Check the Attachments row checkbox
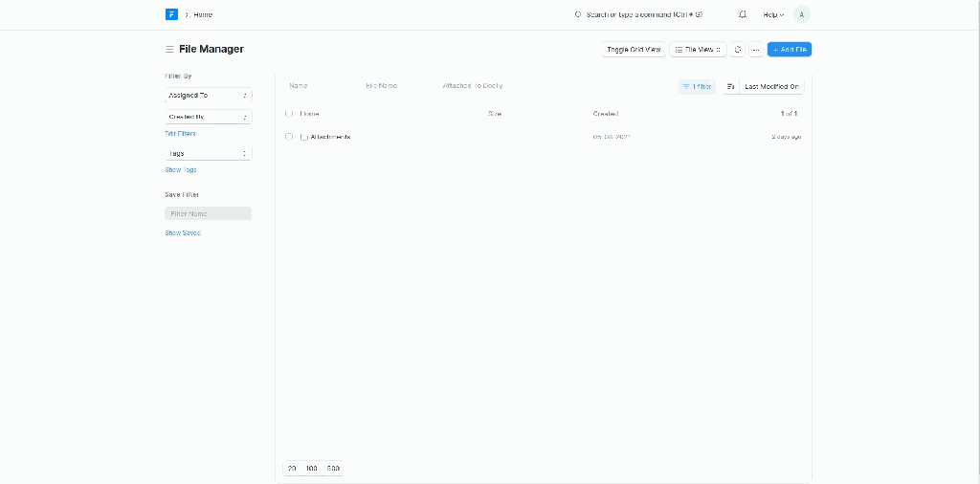This screenshot has width=980, height=484. coord(289,137)
